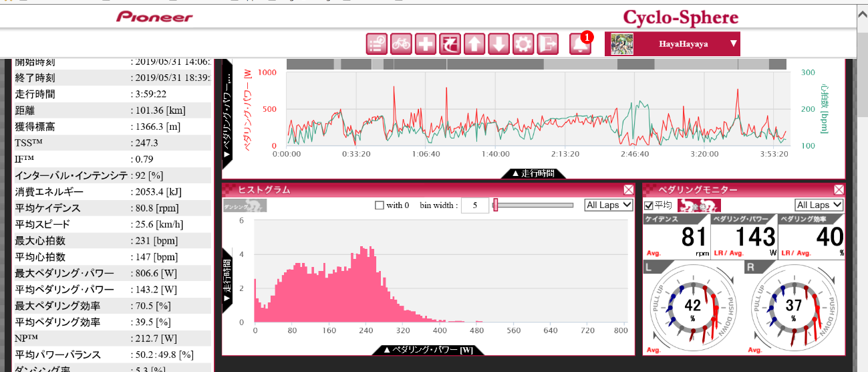The image size is (868, 372).
Task: Toggle the 'with 0' histogram checkbox
Action: coord(380,205)
